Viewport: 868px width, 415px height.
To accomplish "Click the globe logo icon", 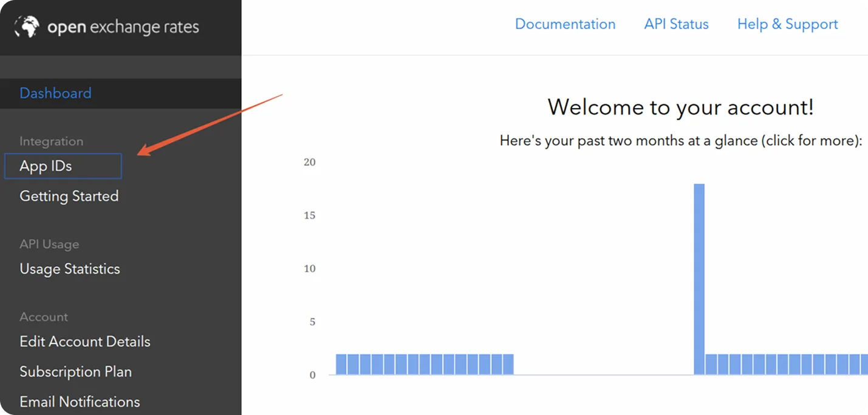I will tap(26, 27).
